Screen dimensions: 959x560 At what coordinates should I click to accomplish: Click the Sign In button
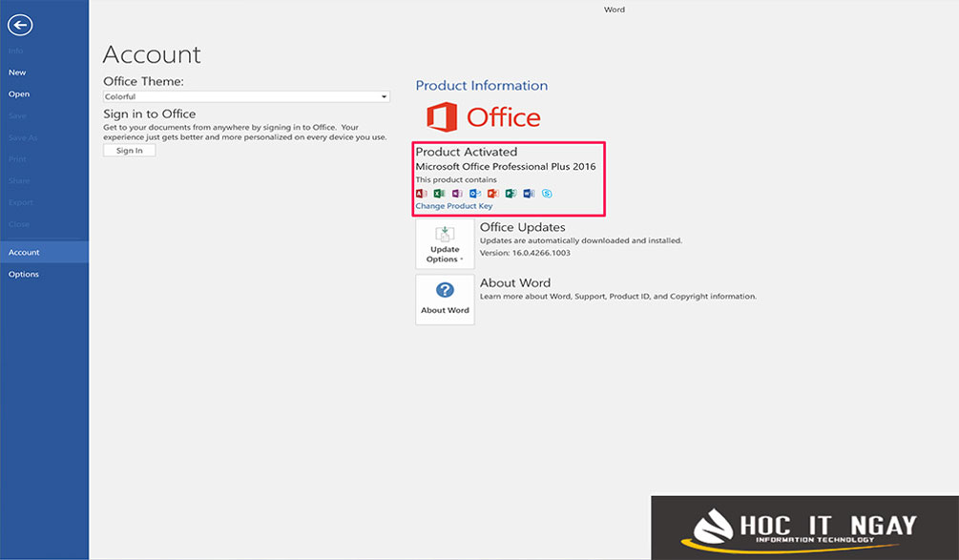pos(129,151)
